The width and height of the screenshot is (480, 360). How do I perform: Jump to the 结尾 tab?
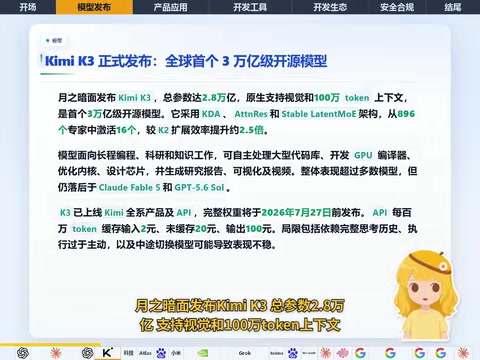(x=453, y=7)
